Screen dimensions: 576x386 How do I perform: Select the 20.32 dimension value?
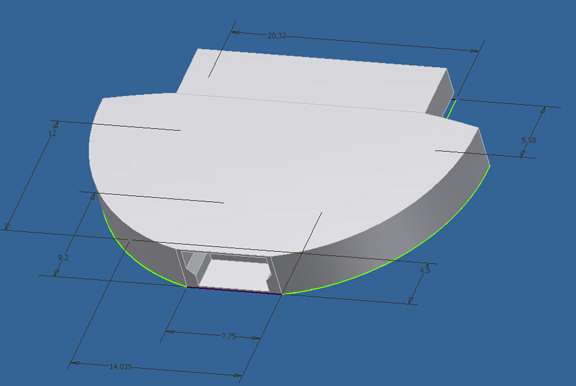coord(277,36)
